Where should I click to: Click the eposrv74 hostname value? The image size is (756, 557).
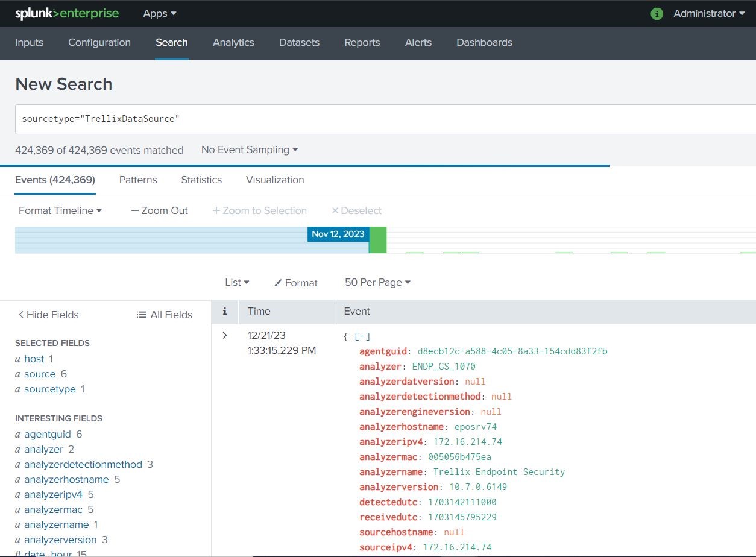coord(476,427)
